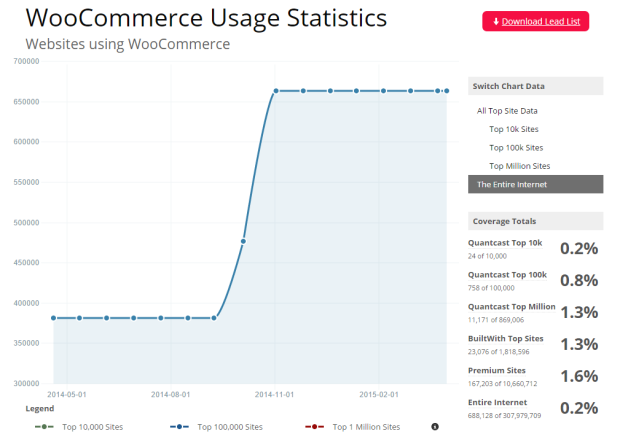
Task: Click the Legend label
Action: [40, 408]
